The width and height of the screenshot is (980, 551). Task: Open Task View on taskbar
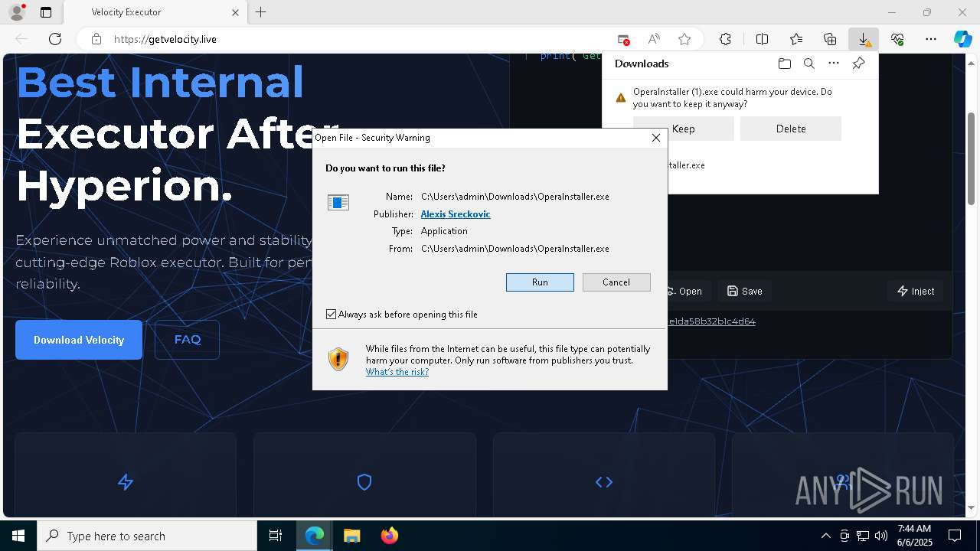pyautogui.click(x=276, y=536)
